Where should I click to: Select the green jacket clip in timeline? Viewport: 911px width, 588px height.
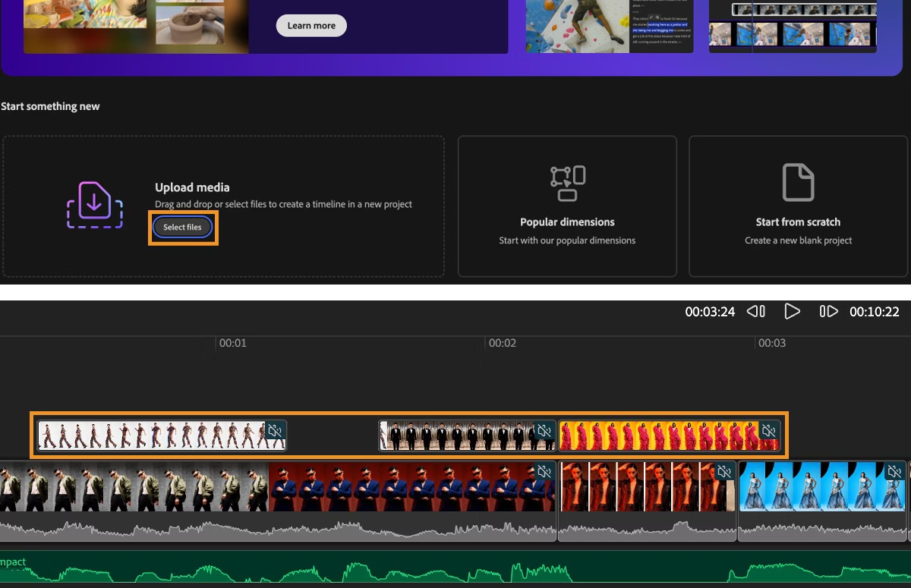[x=133, y=486]
